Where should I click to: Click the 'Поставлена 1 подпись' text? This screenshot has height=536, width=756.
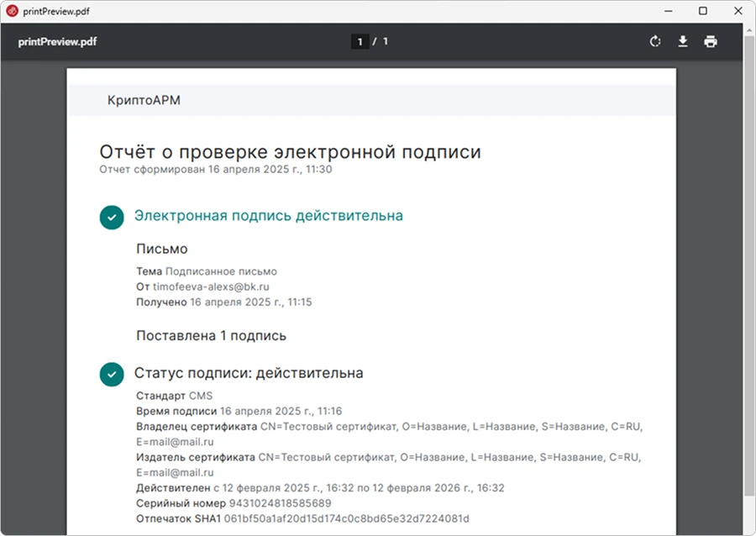tap(212, 334)
